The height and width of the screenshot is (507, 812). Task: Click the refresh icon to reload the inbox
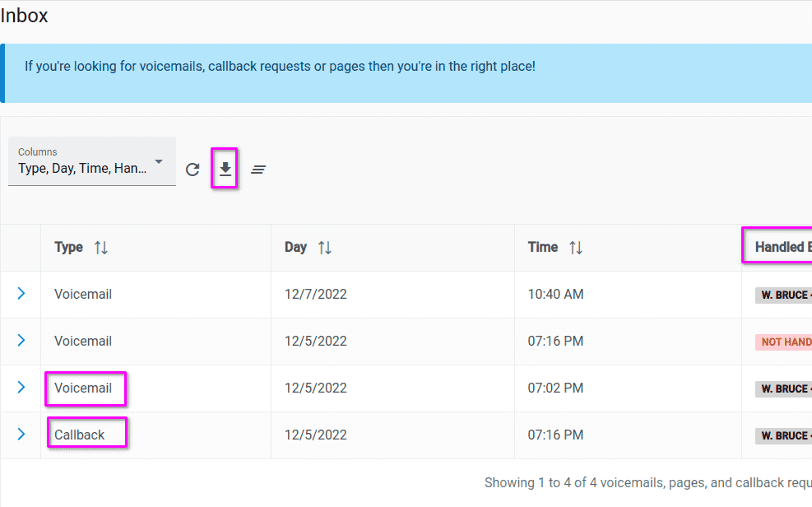(193, 169)
